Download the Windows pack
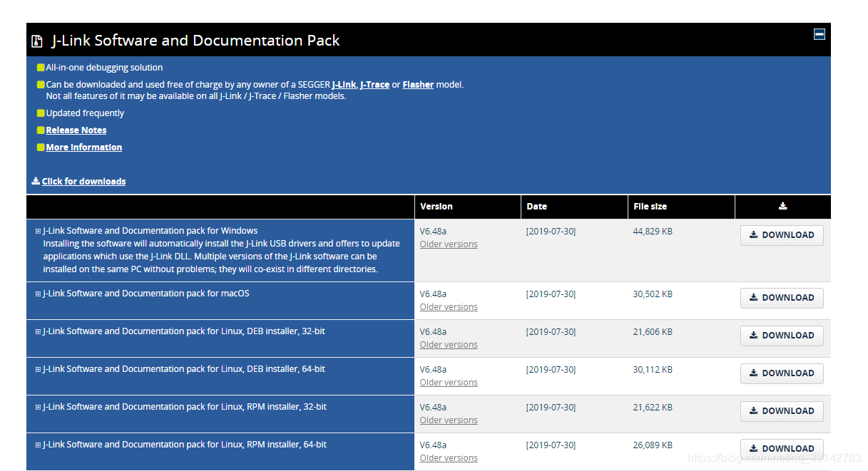This screenshot has width=868, height=471. (x=782, y=235)
